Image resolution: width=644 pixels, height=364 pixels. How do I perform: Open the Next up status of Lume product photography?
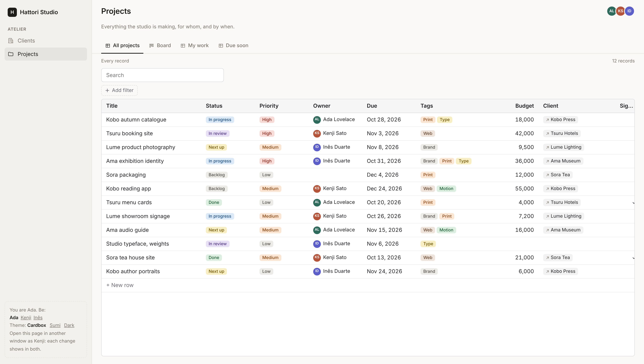click(x=216, y=147)
